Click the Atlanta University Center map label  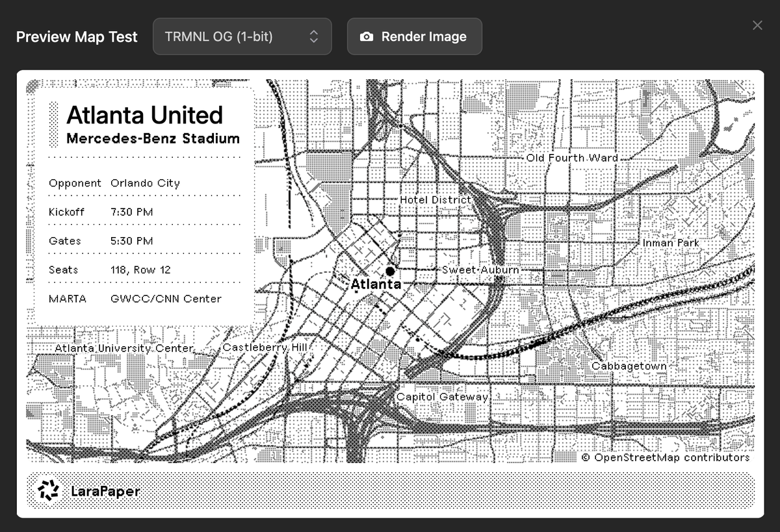click(x=123, y=349)
